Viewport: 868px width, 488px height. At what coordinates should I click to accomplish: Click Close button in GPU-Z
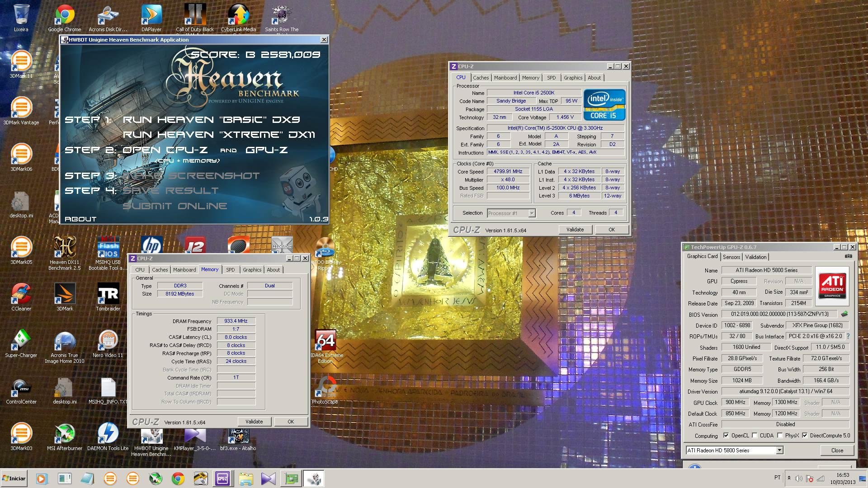coord(837,450)
